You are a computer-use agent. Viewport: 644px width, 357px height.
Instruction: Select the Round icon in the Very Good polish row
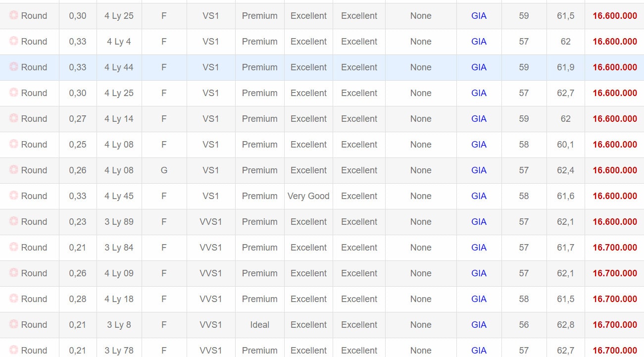[14, 195]
